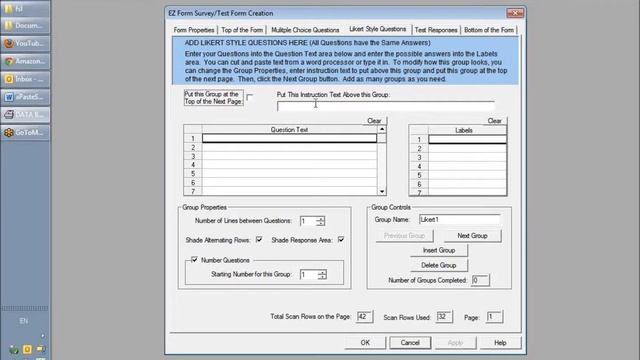The image size is (640, 360).
Task: Click the instruction text input above group
Action: tap(386, 106)
